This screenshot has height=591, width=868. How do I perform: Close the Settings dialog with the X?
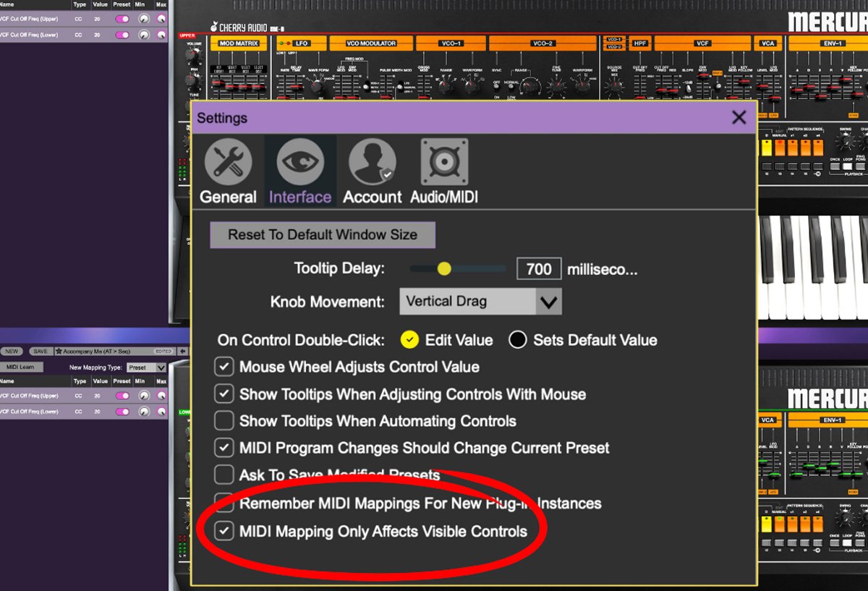(x=739, y=118)
